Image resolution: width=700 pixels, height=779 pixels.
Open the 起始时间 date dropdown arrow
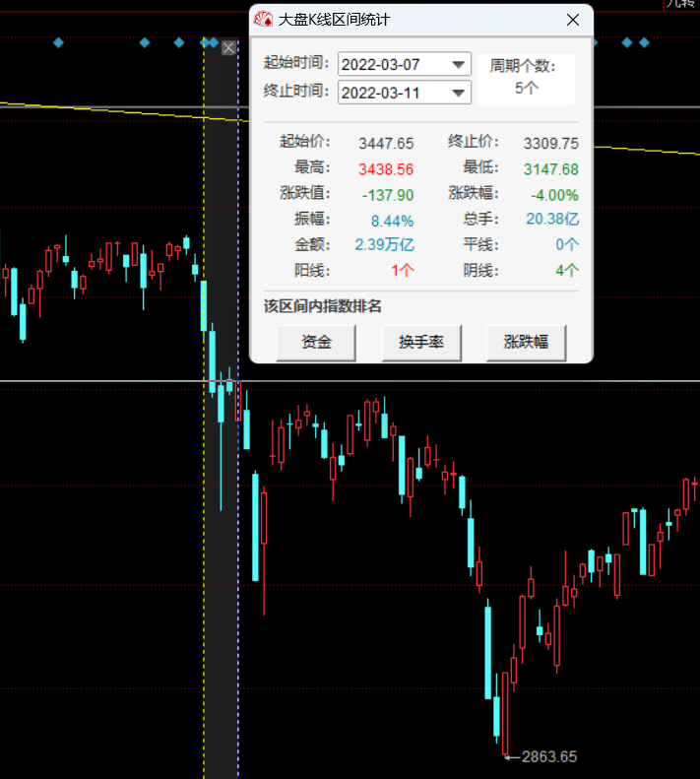pyautogui.click(x=458, y=65)
